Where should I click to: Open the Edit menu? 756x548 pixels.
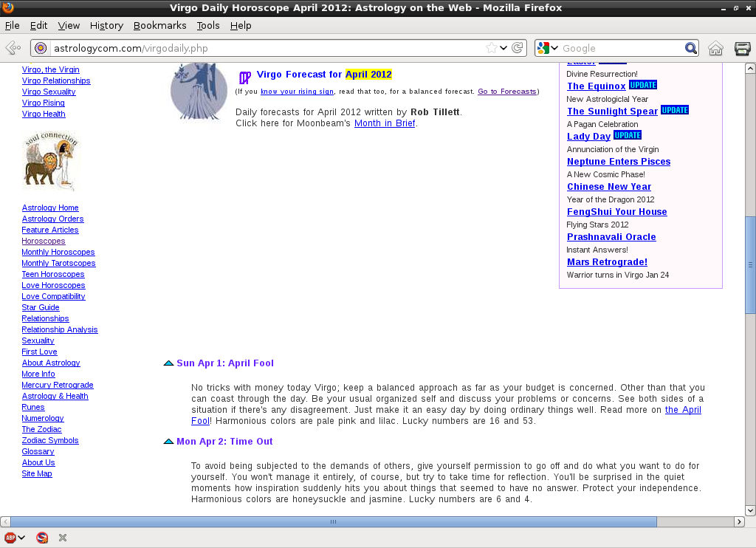38,26
